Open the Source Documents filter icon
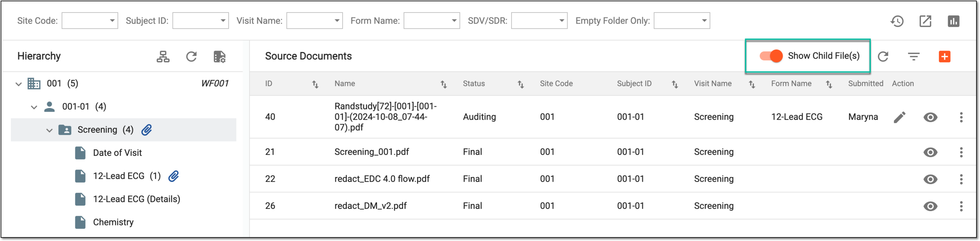 coord(914,57)
